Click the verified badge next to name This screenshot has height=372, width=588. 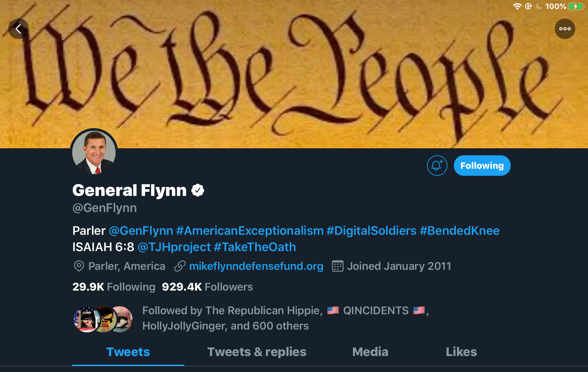click(198, 190)
